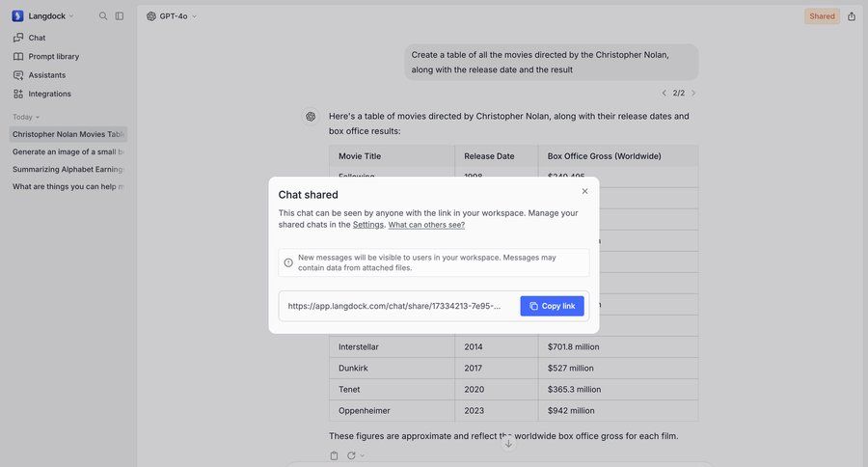The height and width of the screenshot is (467, 868).
Task: Click the Copy link button
Action: pos(552,306)
